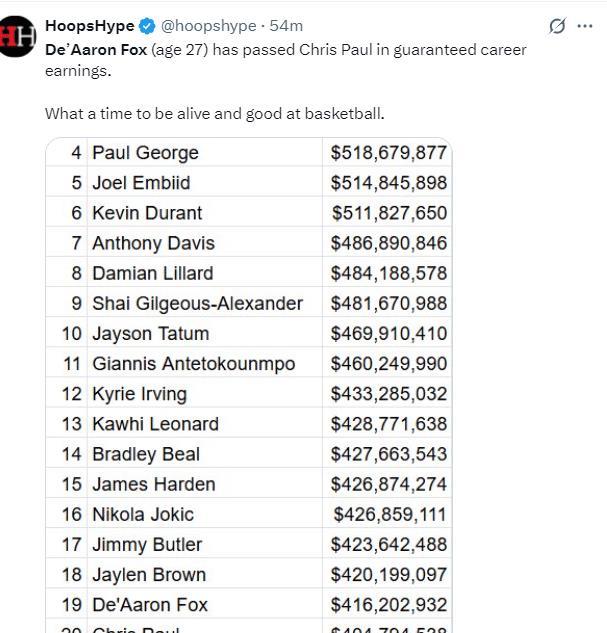The width and height of the screenshot is (607, 633).
Task: Click the Joel Embiid row
Action: [x=249, y=182]
